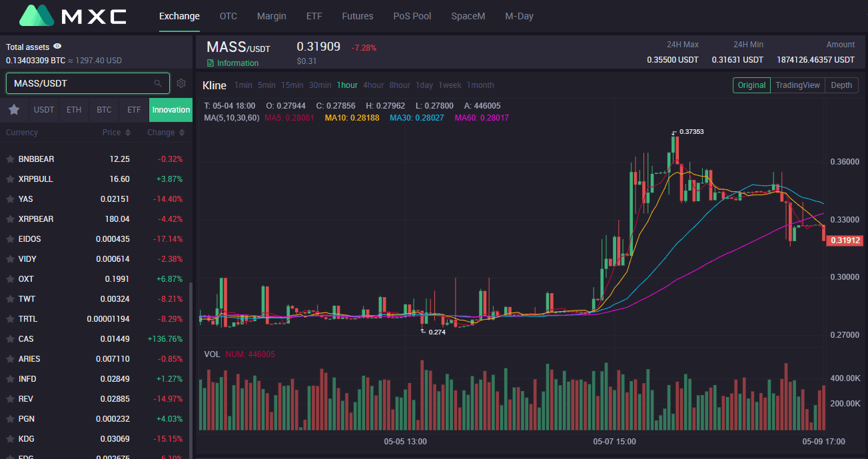
Task: Favorite the EIDOS pair star
Action: [10, 239]
